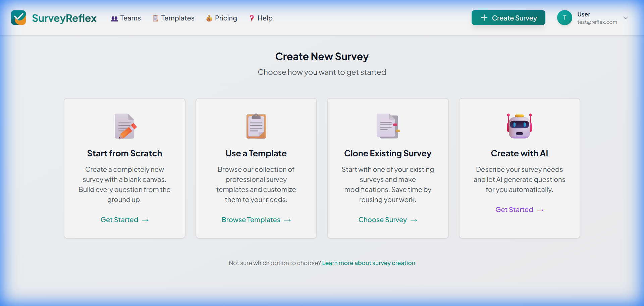Click the notepad icon beside Templates
Image resolution: width=644 pixels, height=306 pixels.
point(155,18)
